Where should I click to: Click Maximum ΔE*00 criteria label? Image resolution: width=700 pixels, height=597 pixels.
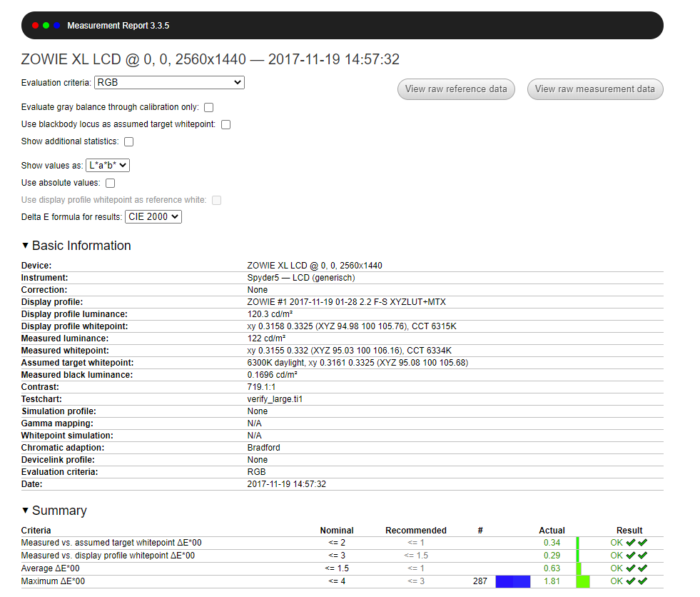pos(53,581)
